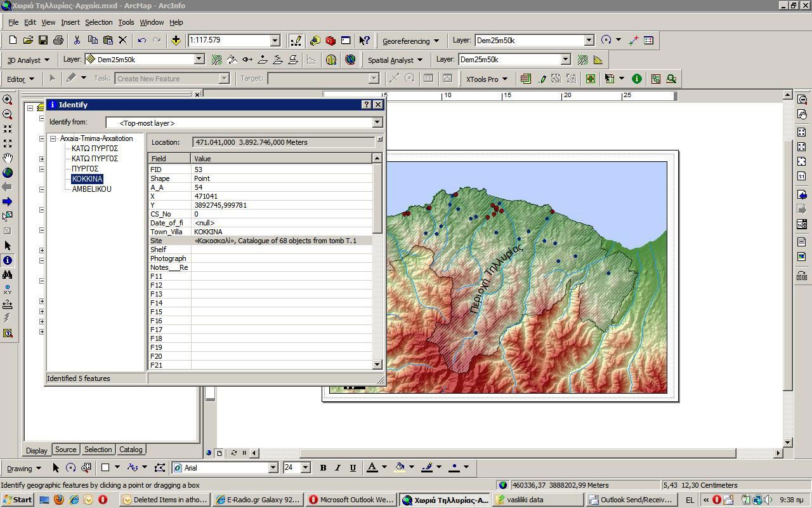Click the font color swatch button
The image size is (812, 508).
click(372, 468)
